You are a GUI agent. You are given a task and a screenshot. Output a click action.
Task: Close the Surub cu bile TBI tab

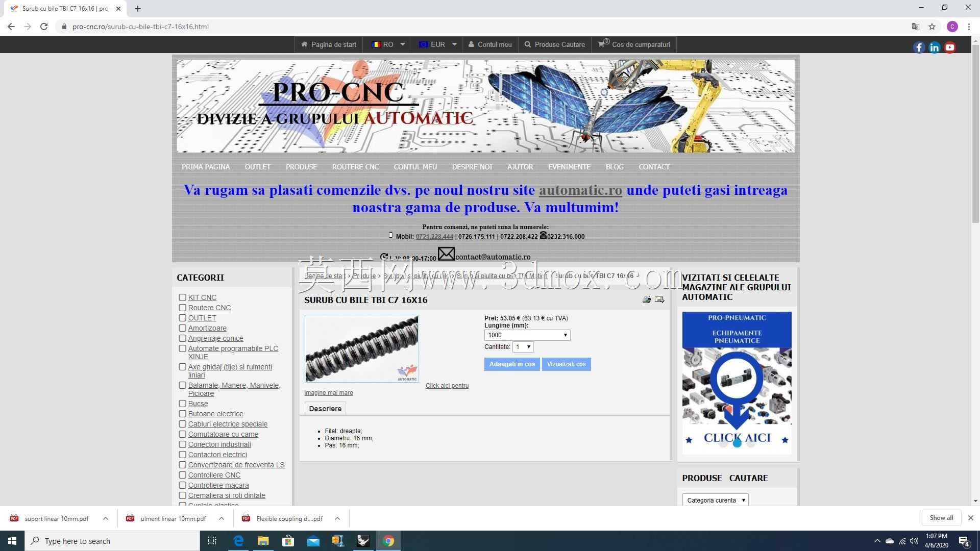pyautogui.click(x=118, y=9)
